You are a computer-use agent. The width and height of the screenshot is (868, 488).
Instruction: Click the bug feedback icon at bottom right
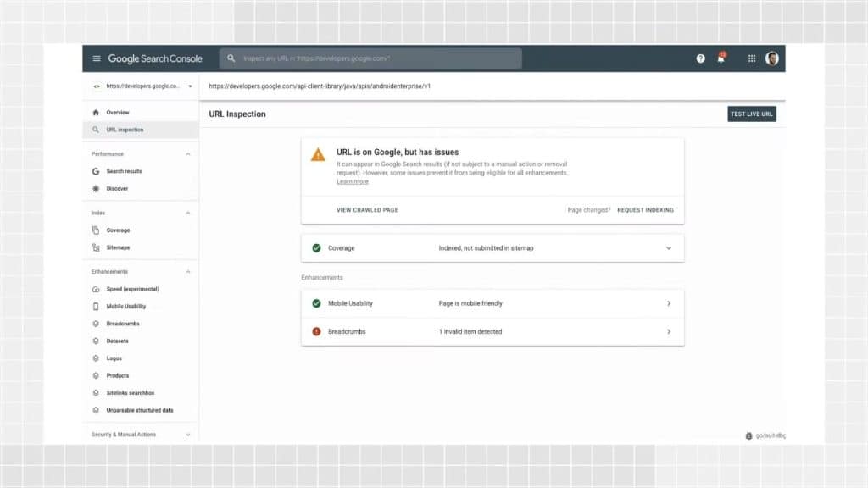[748, 436]
